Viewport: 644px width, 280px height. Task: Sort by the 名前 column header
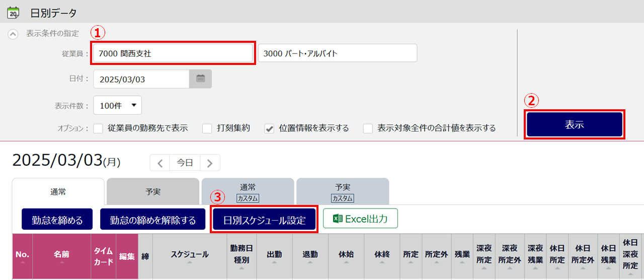(x=61, y=256)
